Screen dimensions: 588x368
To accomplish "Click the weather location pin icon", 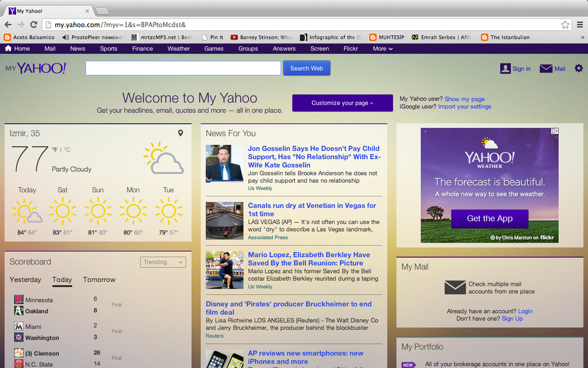I will (180, 133).
